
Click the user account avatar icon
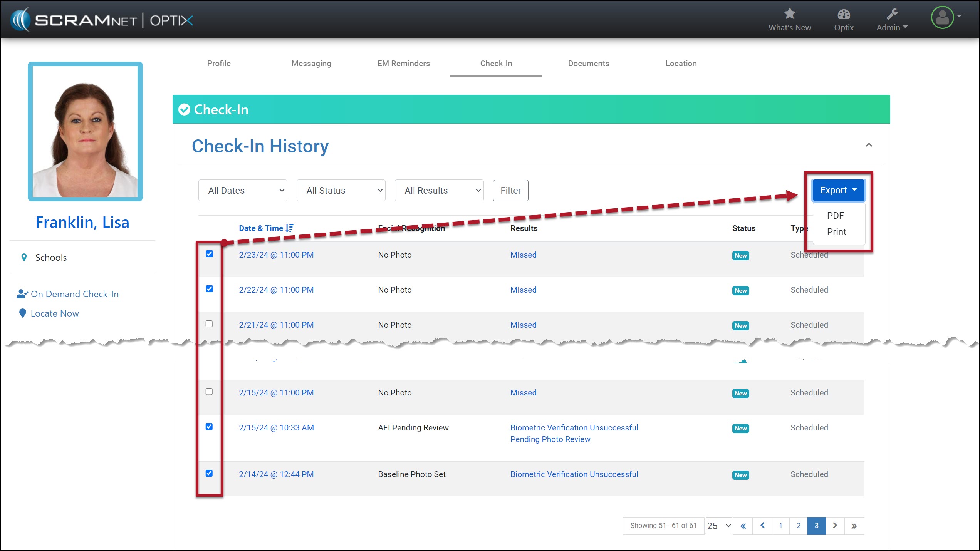(x=942, y=18)
